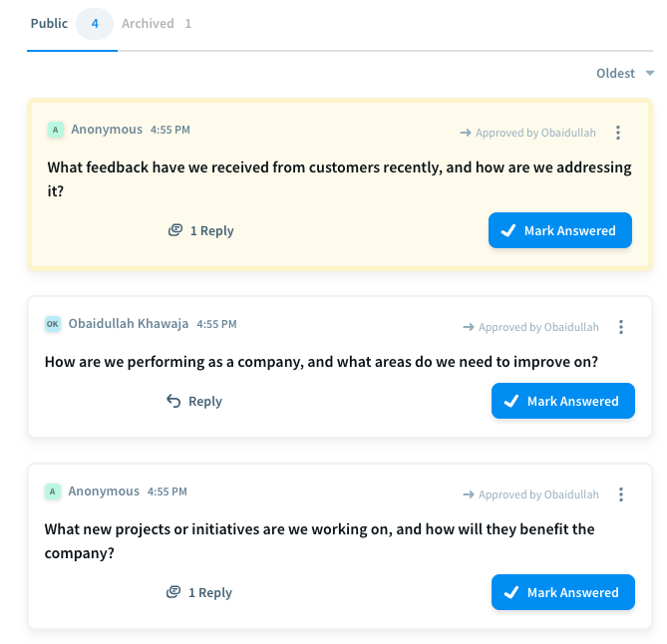Click the Public count badge showing 4

95,24
